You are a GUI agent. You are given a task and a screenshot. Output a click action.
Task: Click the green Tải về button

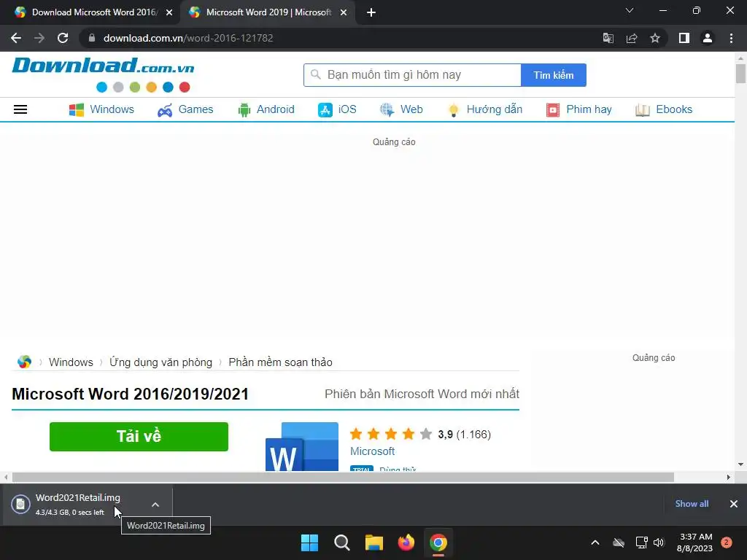coord(139,437)
